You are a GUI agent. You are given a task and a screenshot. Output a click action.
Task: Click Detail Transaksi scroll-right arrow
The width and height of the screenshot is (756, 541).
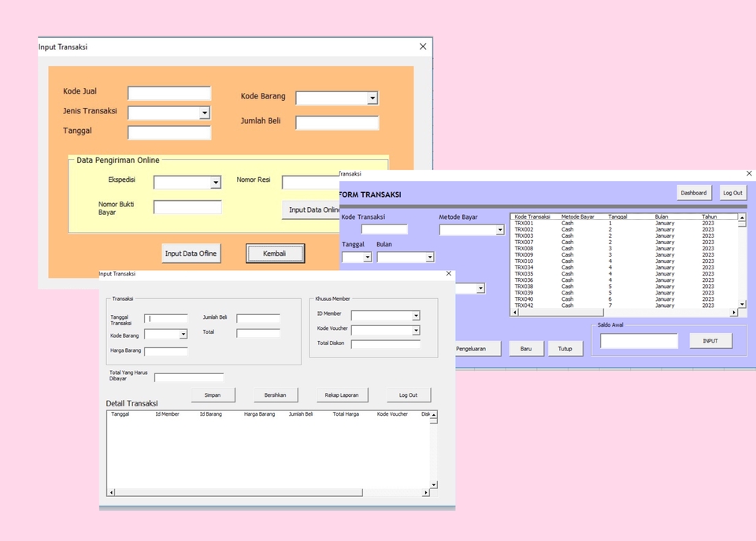(x=425, y=492)
